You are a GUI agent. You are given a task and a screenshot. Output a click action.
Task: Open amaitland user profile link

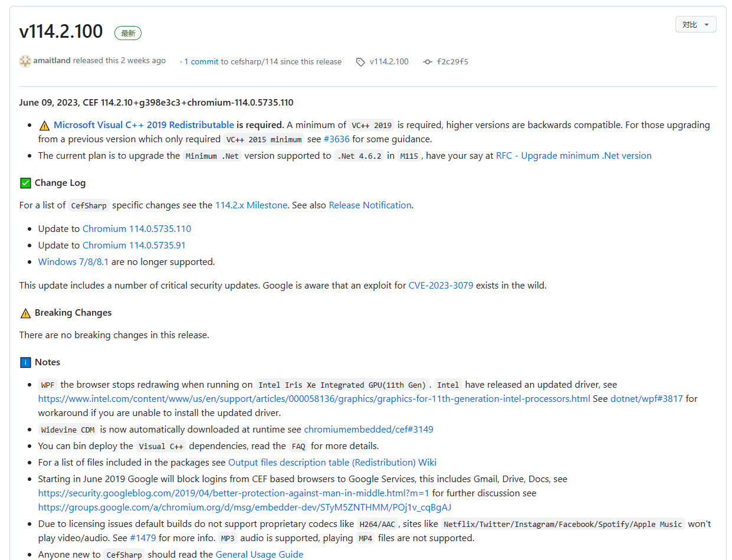point(52,61)
